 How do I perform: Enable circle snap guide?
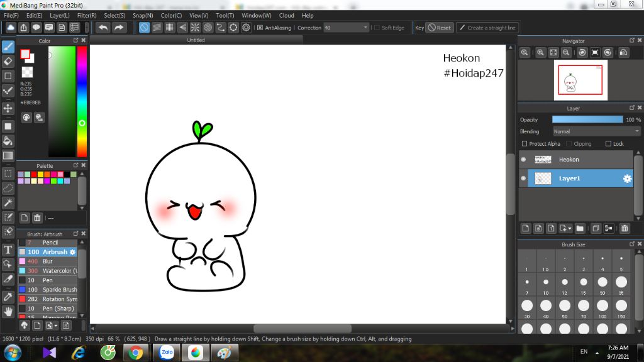(x=208, y=28)
